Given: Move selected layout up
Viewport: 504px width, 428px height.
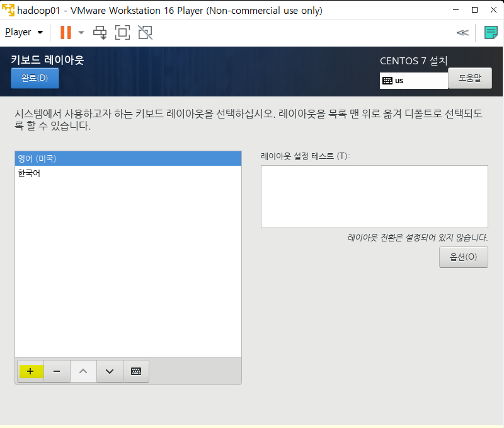Looking at the screenshot, I should (x=83, y=371).
